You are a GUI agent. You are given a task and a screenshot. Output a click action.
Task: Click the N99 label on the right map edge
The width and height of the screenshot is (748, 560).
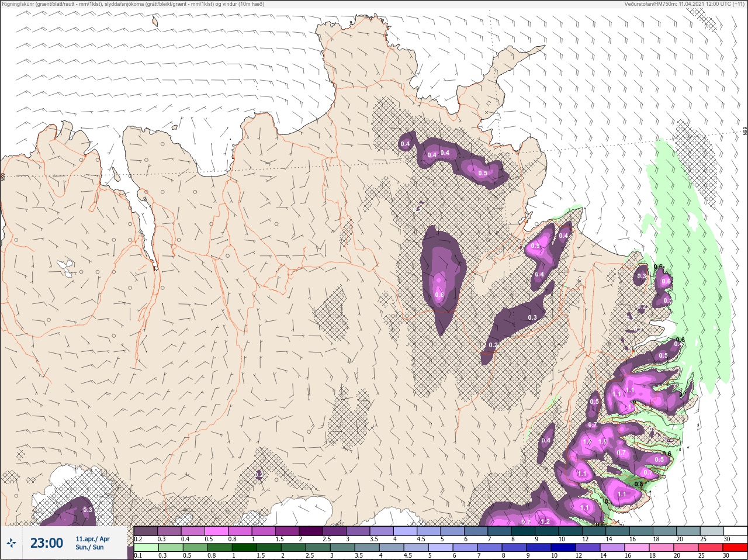pyautogui.click(x=745, y=132)
